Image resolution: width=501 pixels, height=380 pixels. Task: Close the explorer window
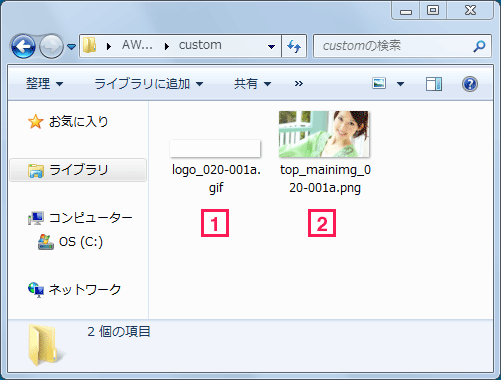(470, 10)
